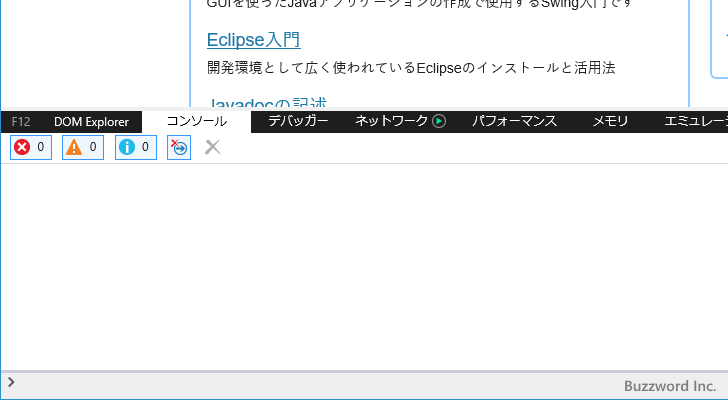Clear the console with X icon
The image size is (728, 400).
(x=213, y=147)
